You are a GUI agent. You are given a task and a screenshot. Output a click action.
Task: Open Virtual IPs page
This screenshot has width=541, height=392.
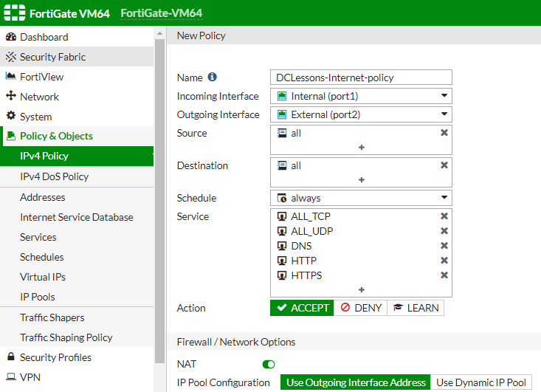pos(77,277)
